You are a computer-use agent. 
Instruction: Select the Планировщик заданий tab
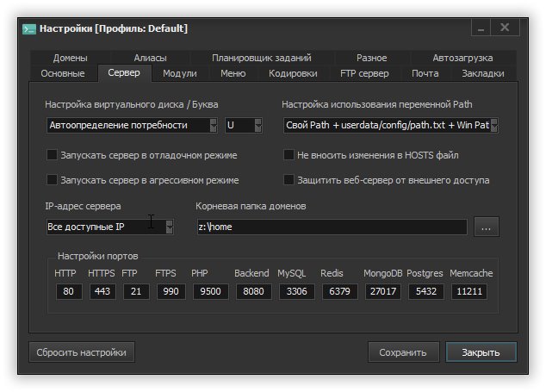click(262, 59)
